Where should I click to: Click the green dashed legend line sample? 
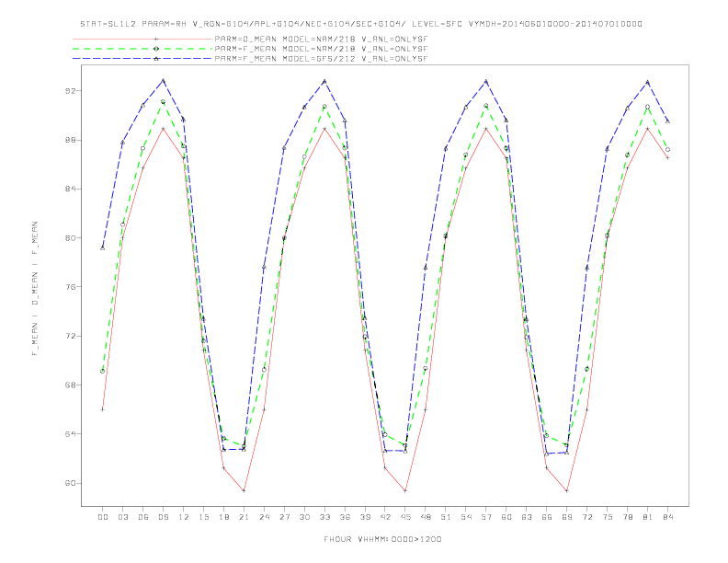142,49
